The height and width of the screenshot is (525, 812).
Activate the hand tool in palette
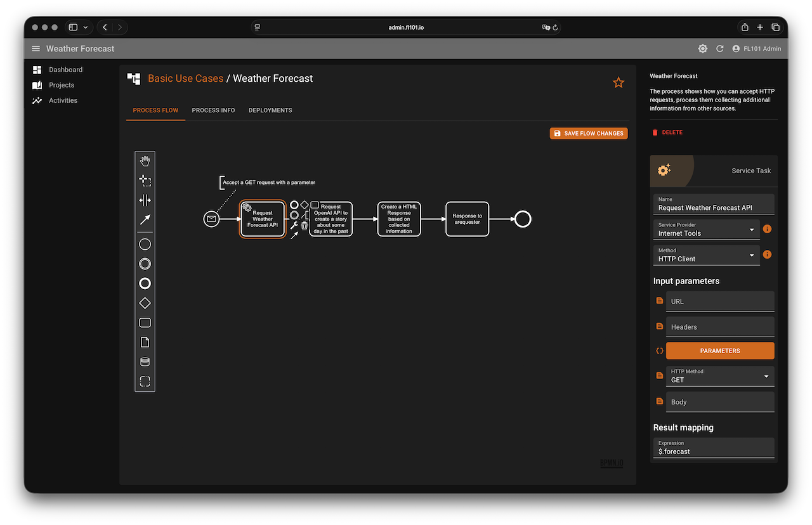coord(145,161)
